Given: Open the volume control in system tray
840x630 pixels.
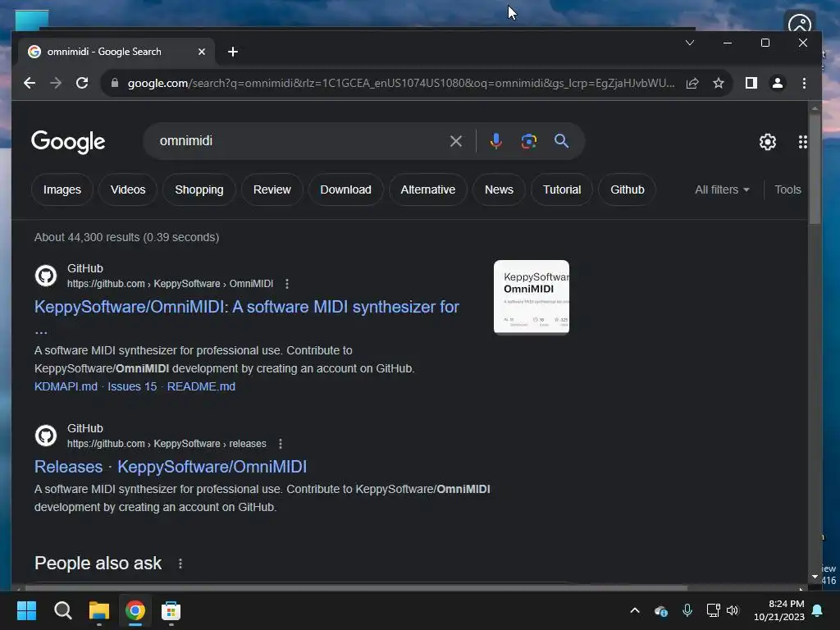Looking at the screenshot, I should tap(733, 610).
